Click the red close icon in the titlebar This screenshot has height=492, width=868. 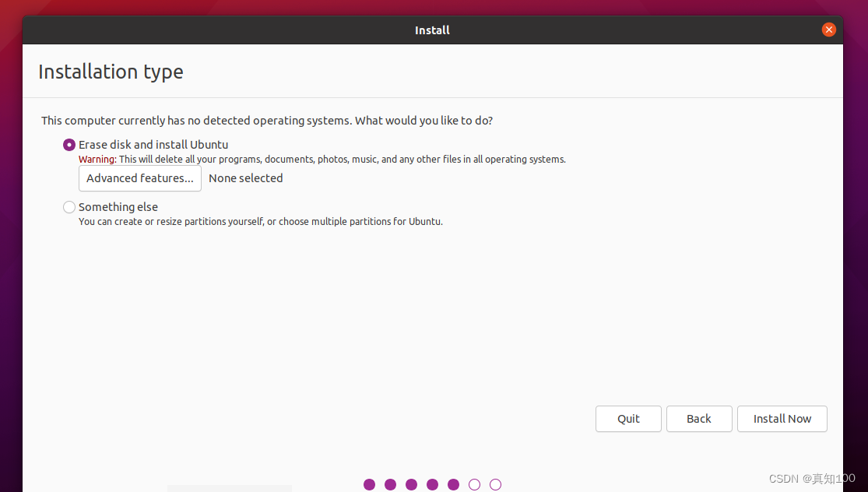(x=828, y=30)
